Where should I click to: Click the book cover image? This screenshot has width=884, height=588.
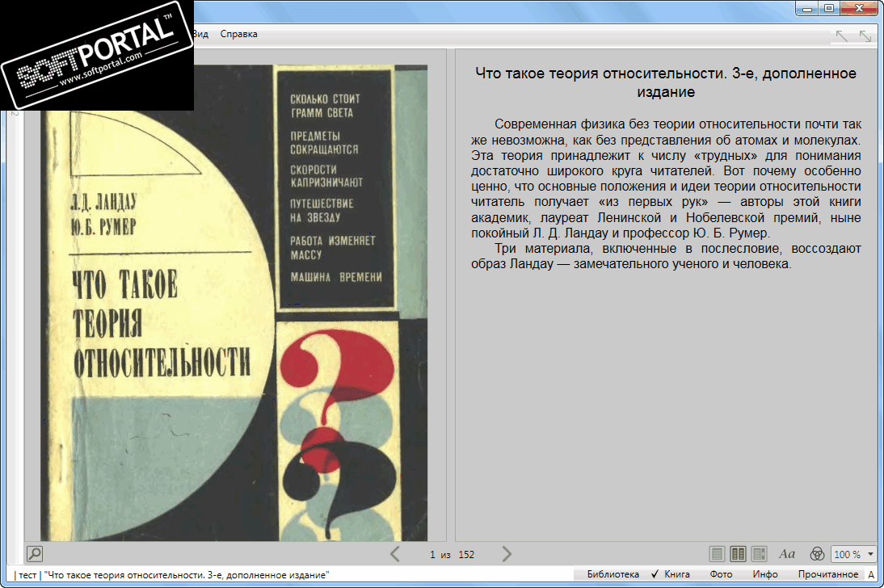pos(234,303)
